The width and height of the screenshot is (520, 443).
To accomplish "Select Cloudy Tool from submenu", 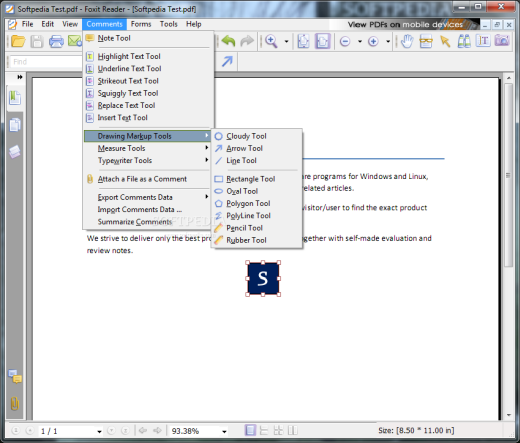I will coord(257,136).
